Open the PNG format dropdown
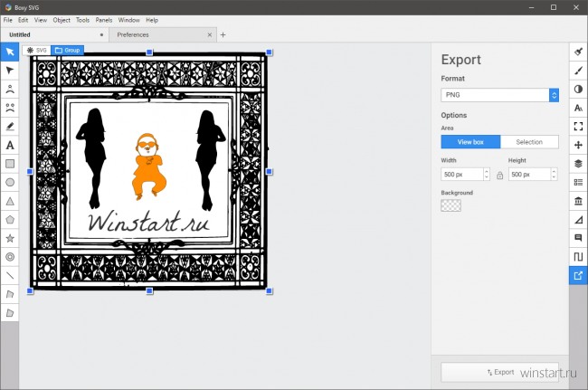The width and height of the screenshot is (588, 390). tap(500, 95)
